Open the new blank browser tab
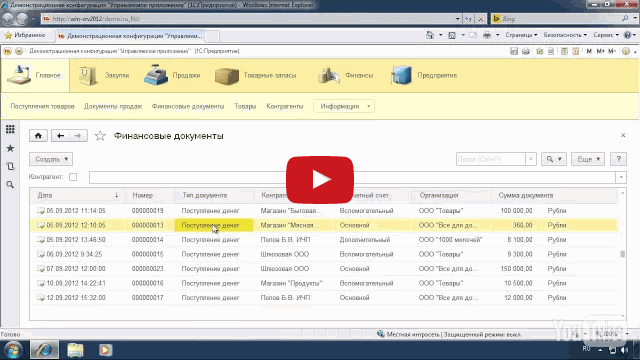Image resolution: width=640 pixels, height=360 pixels. click(212, 36)
